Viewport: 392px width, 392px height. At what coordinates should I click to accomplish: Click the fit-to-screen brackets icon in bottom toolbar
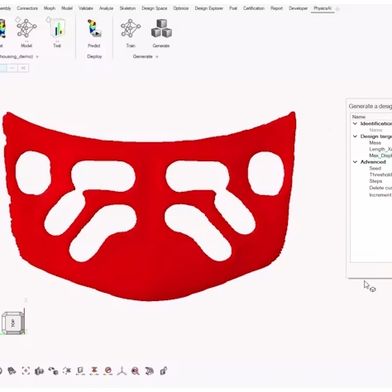26,371
